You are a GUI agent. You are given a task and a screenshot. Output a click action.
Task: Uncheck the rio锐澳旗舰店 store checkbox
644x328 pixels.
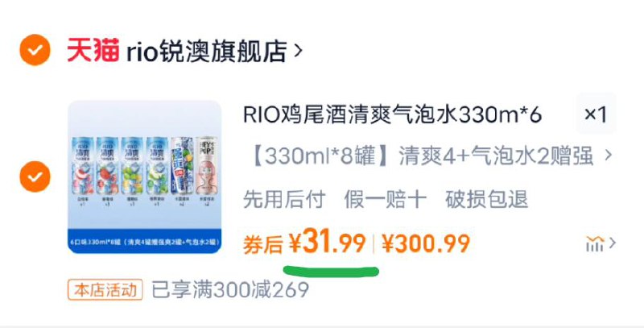coord(35,50)
